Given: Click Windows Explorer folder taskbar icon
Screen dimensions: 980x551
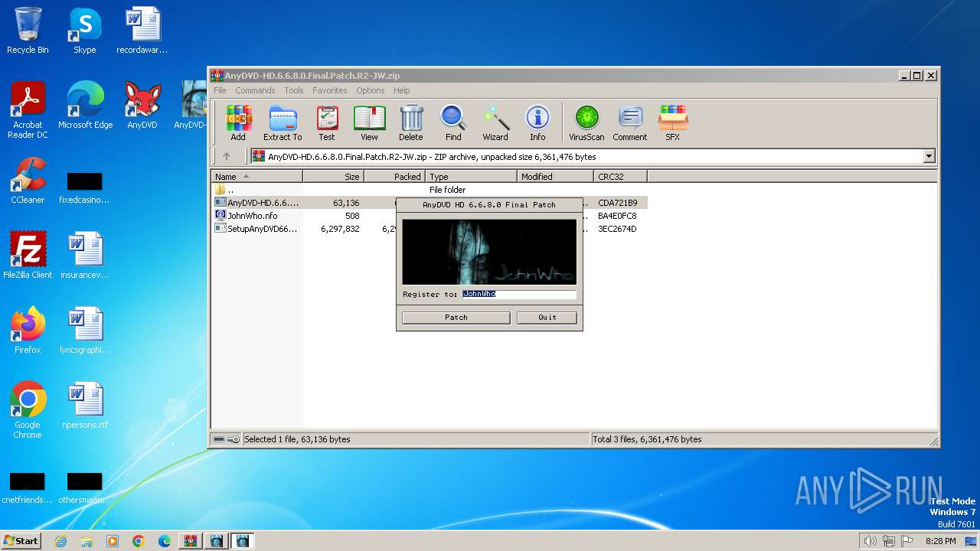Looking at the screenshot, I should coord(87,541).
